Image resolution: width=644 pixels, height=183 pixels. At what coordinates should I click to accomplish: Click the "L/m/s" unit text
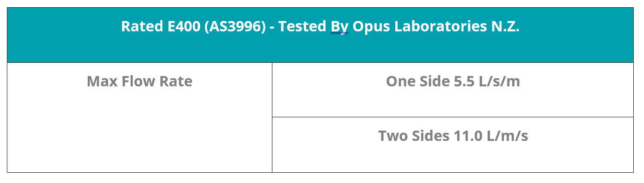pos(508,136)
